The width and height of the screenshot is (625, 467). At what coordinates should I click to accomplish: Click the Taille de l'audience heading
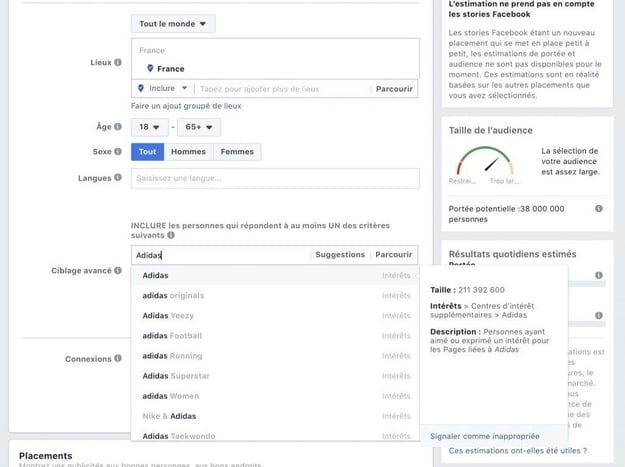click(490, 130)
